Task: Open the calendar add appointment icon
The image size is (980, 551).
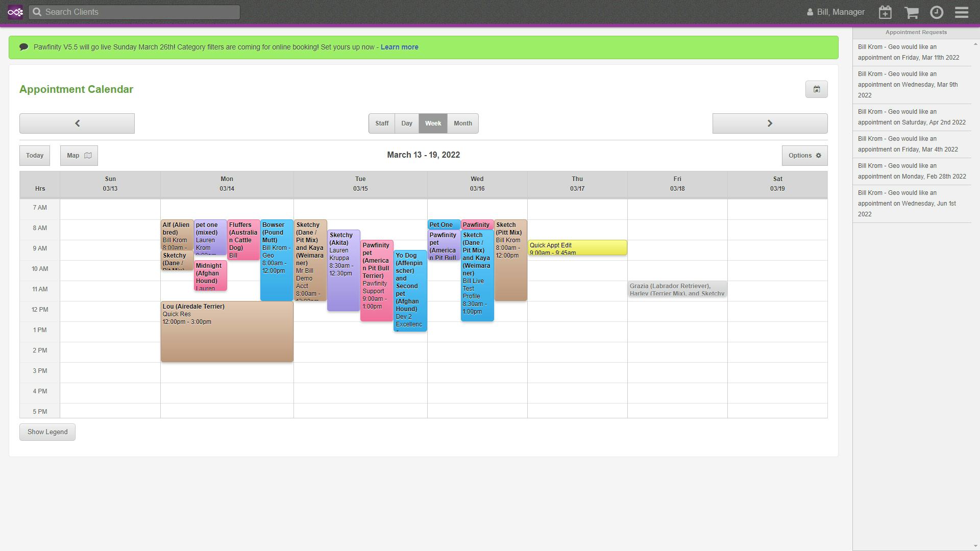Action: (885, 12)
